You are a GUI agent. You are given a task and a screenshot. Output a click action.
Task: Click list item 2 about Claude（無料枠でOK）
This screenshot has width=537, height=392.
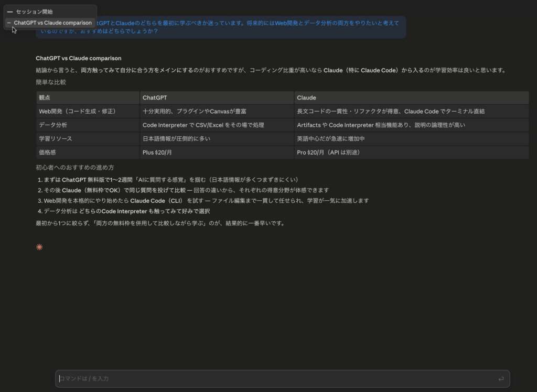(183, 190)
